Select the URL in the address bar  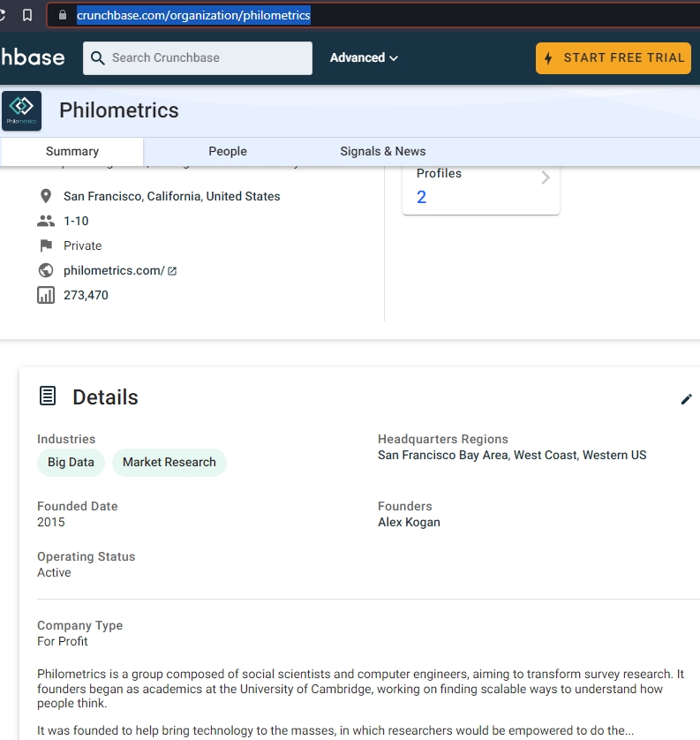193,15
